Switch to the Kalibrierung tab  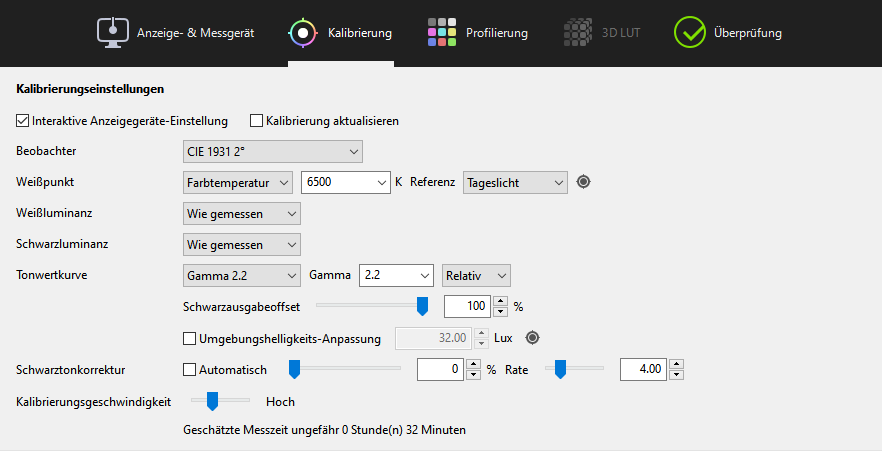[340, 33]
